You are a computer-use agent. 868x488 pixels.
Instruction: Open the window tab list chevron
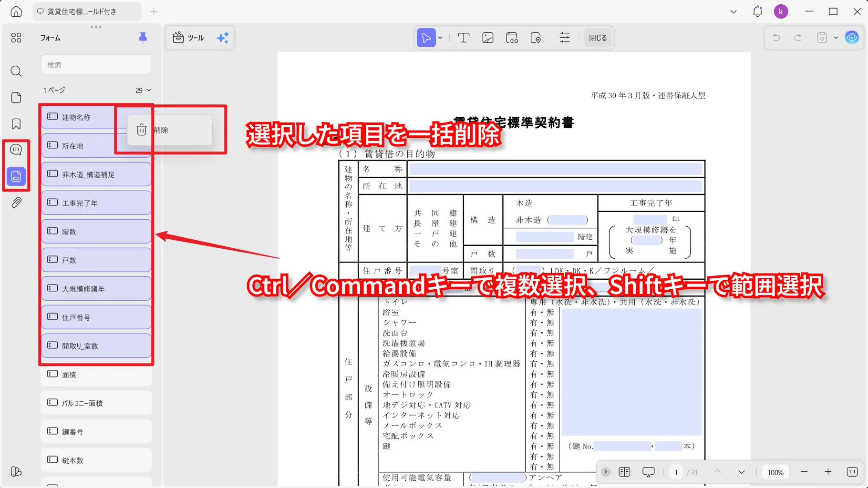[734, 11]
